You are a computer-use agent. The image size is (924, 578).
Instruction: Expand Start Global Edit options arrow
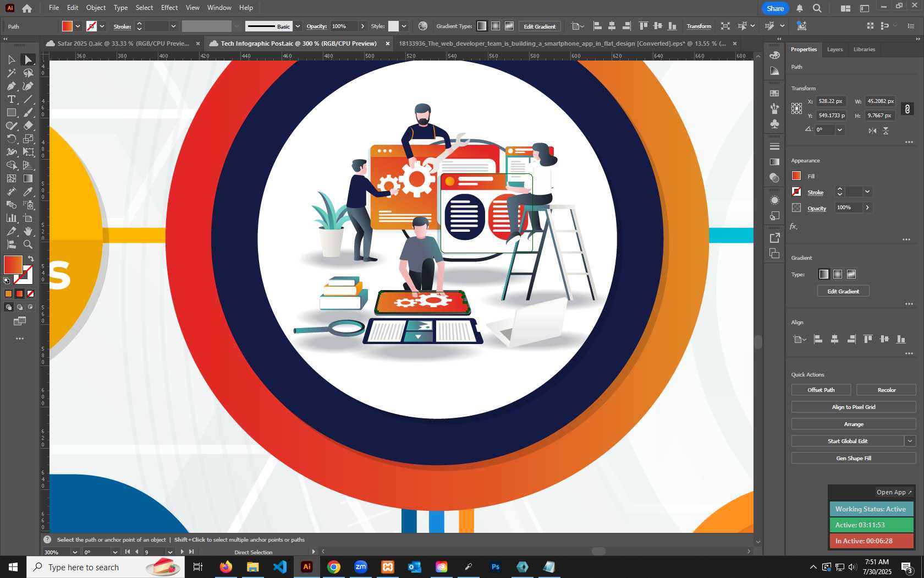[910, 441]
